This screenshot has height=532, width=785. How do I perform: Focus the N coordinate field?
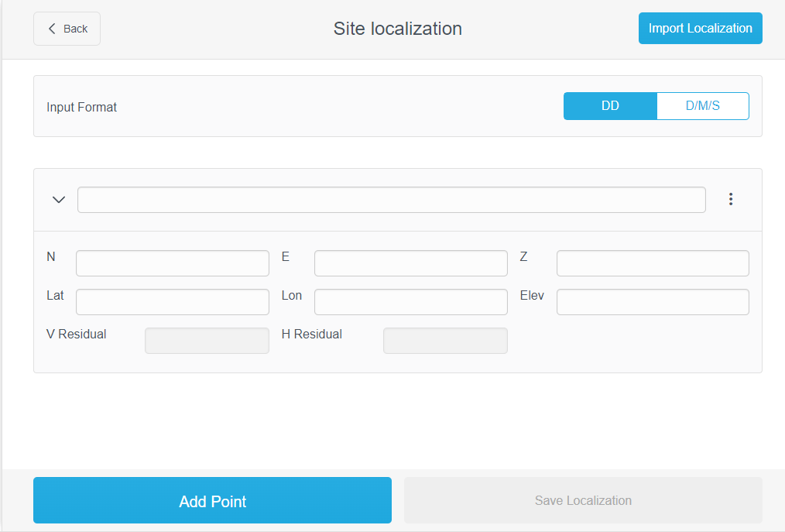(x=172, y=263)
